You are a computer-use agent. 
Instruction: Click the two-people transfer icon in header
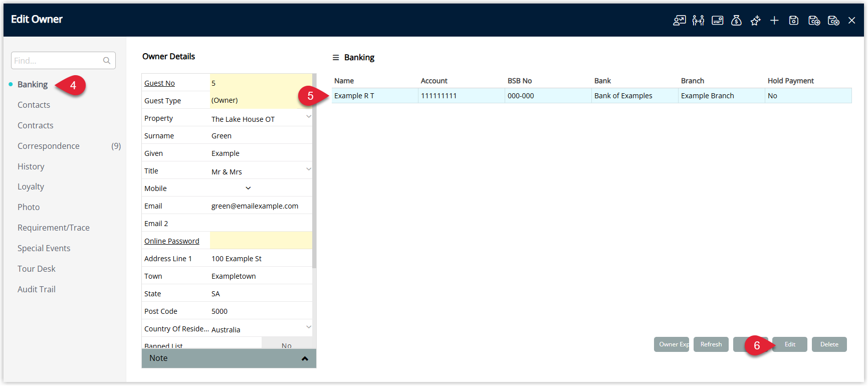click(698, 21)
